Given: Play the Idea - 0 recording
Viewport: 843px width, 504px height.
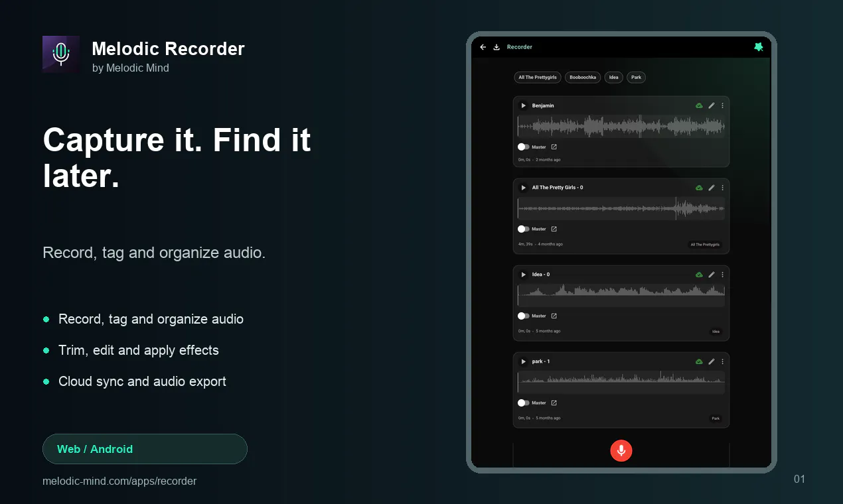Looking at the screenshot, I should 523,275.
